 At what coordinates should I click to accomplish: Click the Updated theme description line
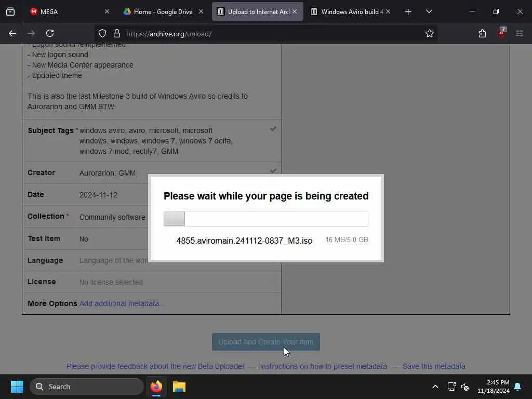click(55, 76)
